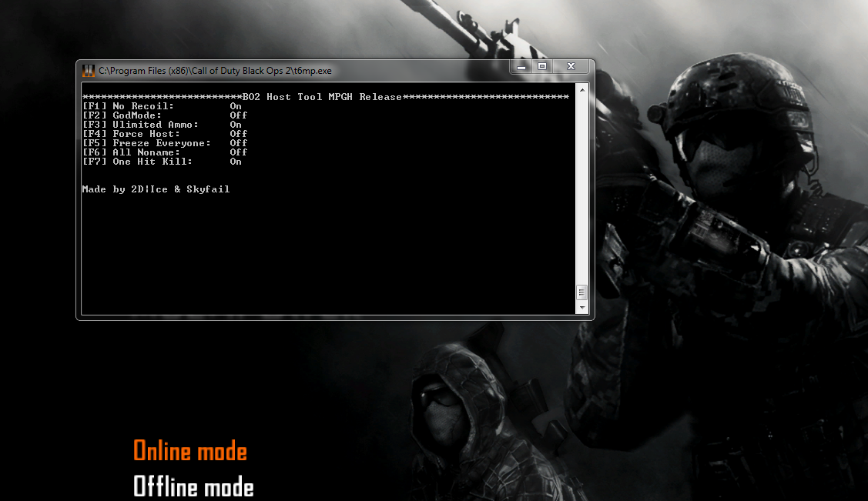Click the [F6] All Noname entry
Screen dimensions: 868x501
tap(164, 152)
